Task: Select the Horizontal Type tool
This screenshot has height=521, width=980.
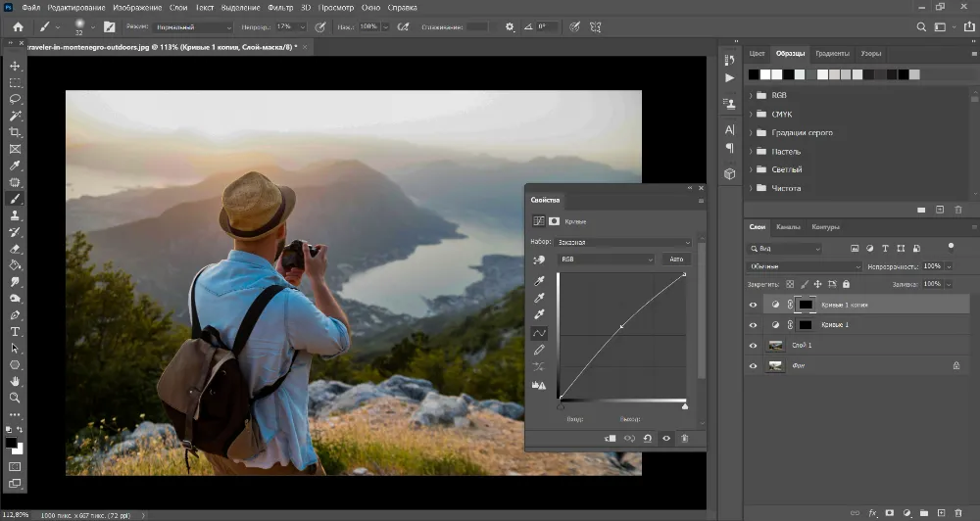Action: click(x=15, y=332)
